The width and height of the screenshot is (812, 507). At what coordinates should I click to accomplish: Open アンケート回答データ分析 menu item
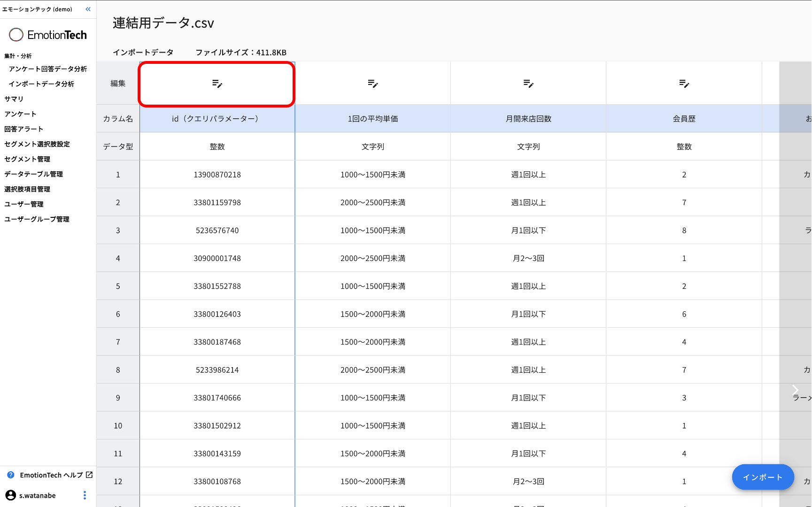tap(47, 69)
